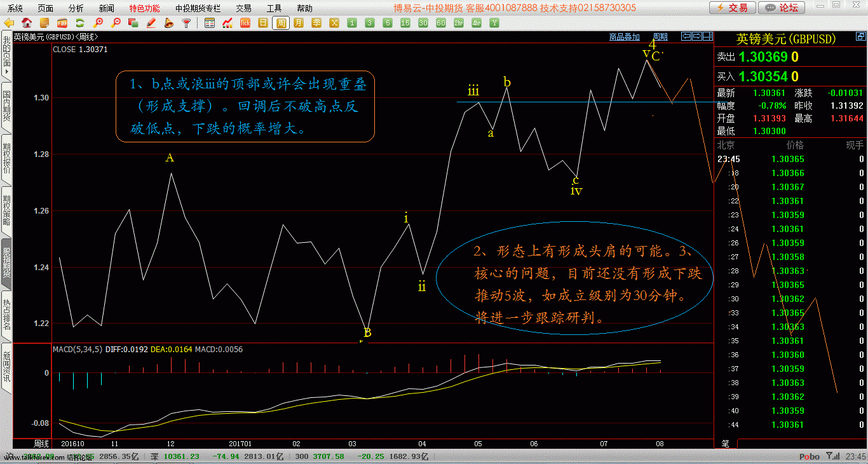Open the FBI orange news icon
This screenshot has width=868, height=464.
click(62, 23)
